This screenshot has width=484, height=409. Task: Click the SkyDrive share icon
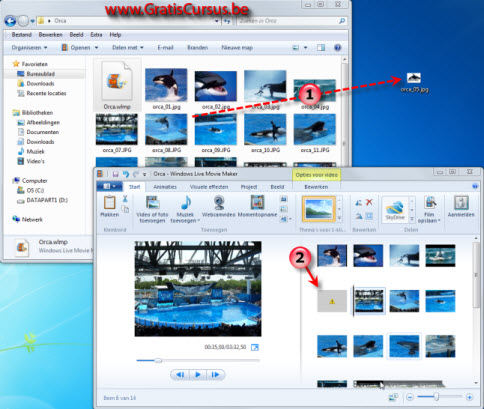[x=395, y=210]
